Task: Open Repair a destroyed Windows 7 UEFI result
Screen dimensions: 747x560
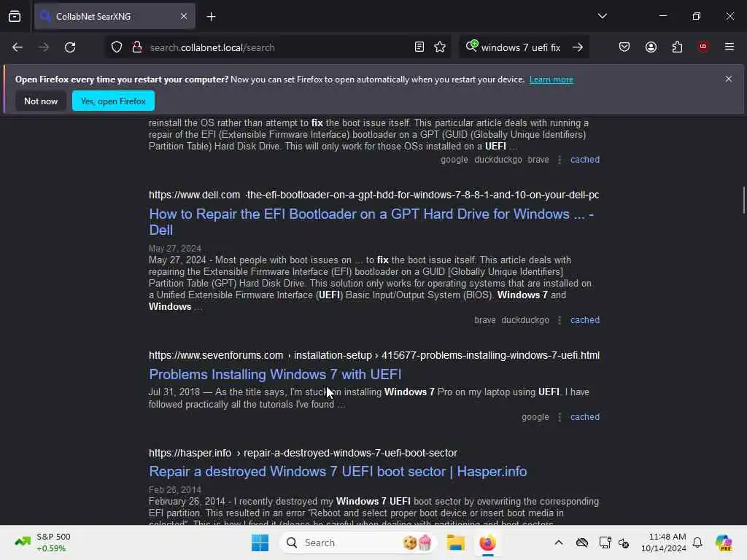Action: click(x=338, y=472)
